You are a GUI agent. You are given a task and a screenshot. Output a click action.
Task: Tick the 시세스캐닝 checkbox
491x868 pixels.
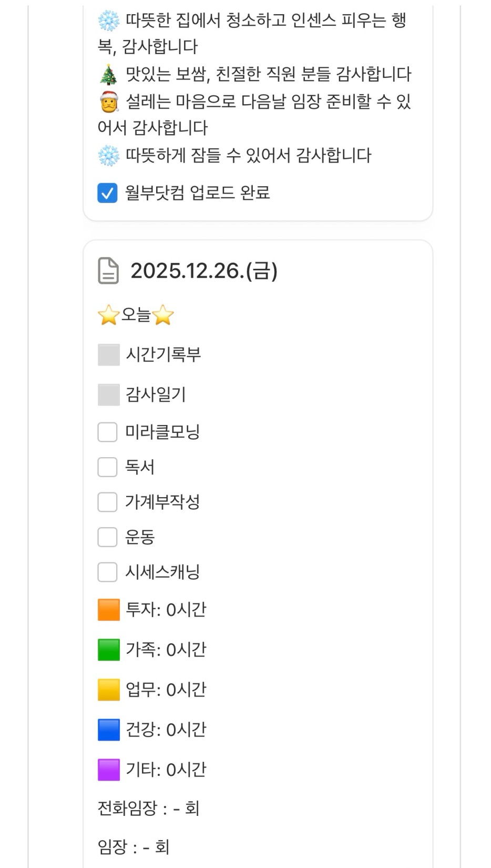pos(108,572)
